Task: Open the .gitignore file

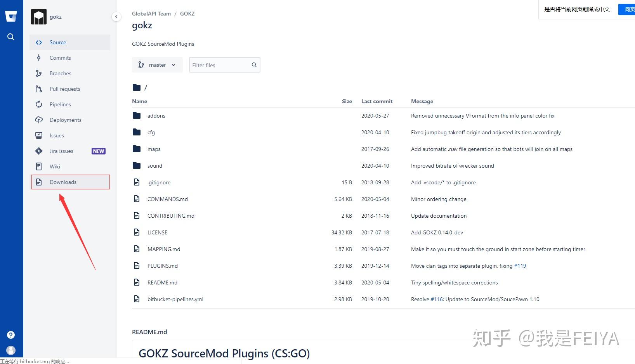Action: point(159,182)
